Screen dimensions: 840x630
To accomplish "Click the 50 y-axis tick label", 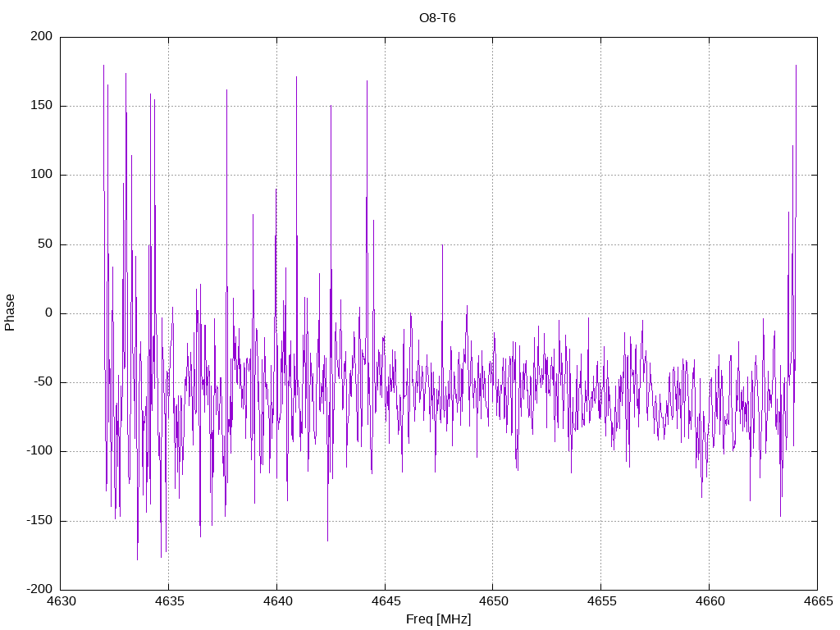I will tap(46, 244).
